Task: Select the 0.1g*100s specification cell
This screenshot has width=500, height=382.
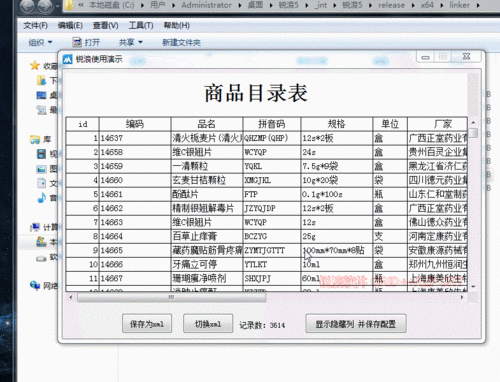Action: (x=336, y=194)
